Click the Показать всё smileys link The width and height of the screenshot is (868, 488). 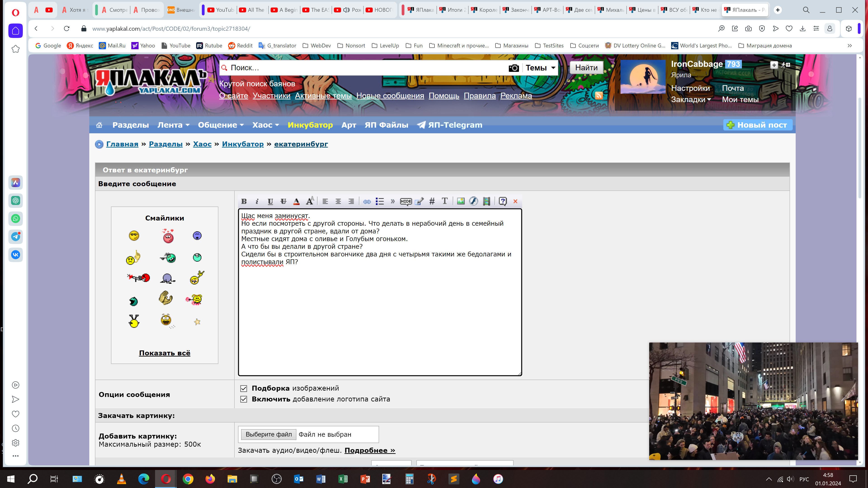(164, 353)
